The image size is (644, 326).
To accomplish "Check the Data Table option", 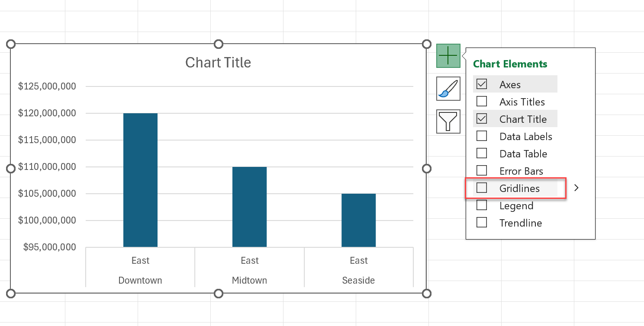I will point(482,153).
